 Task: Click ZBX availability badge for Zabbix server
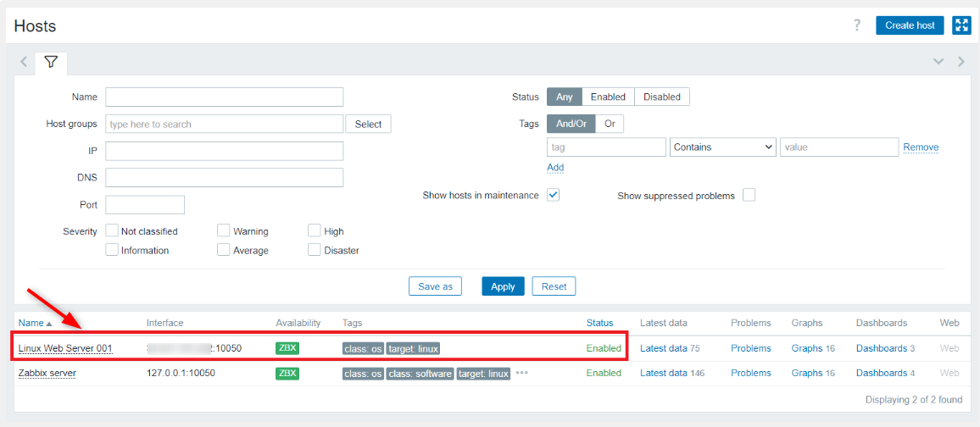click(287, 373)
